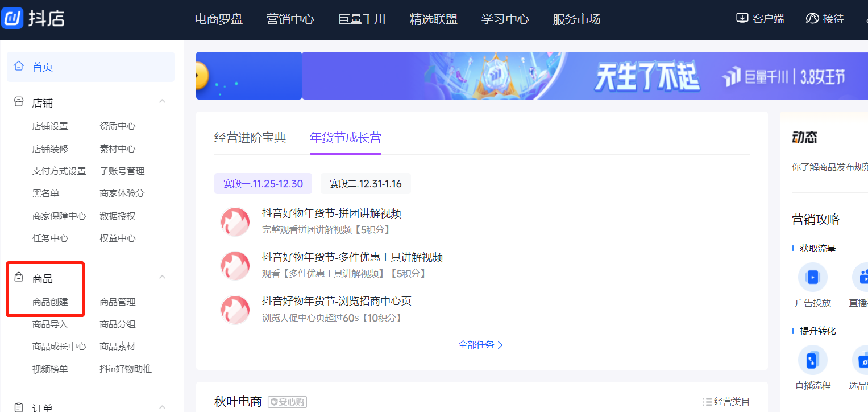This screenshot has height=412, width=868.
Task: Click task title 抖音好物年货节-浏览招商中心页
Action: point(337,301)
